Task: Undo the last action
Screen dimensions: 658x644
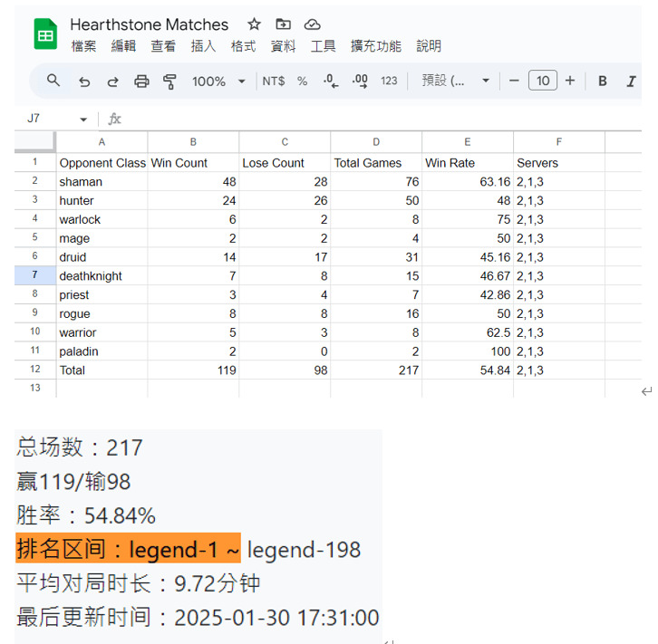Action: pyautogui.click(x=84, y=82)
